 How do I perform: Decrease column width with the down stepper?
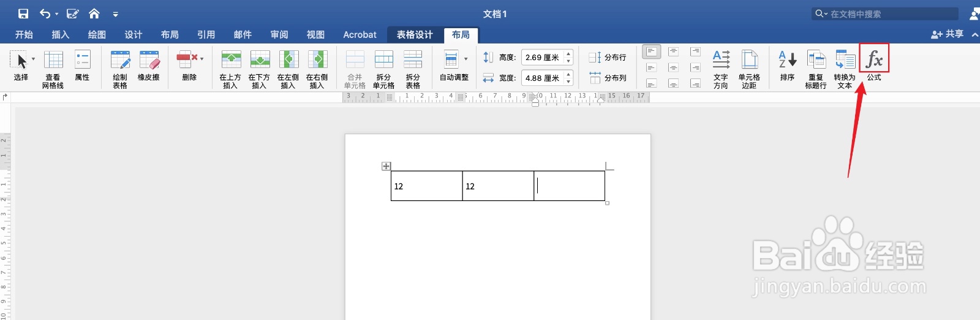point(568,82)
